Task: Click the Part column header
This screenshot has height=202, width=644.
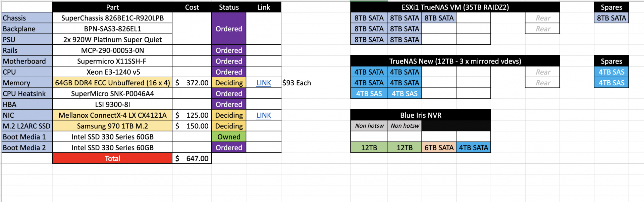Action: tap(112, 7)
